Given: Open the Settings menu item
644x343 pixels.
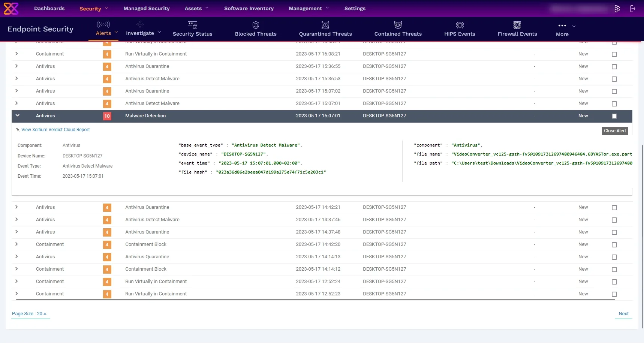Looking at the screenshot, I should tap(355, 8).
